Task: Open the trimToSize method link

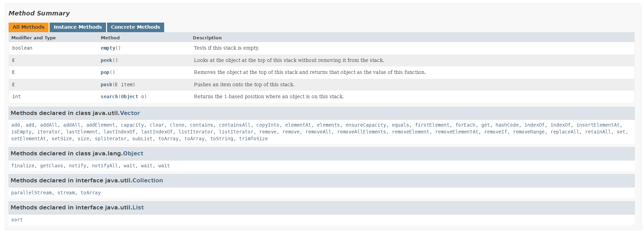Action: tap(253, 139)
